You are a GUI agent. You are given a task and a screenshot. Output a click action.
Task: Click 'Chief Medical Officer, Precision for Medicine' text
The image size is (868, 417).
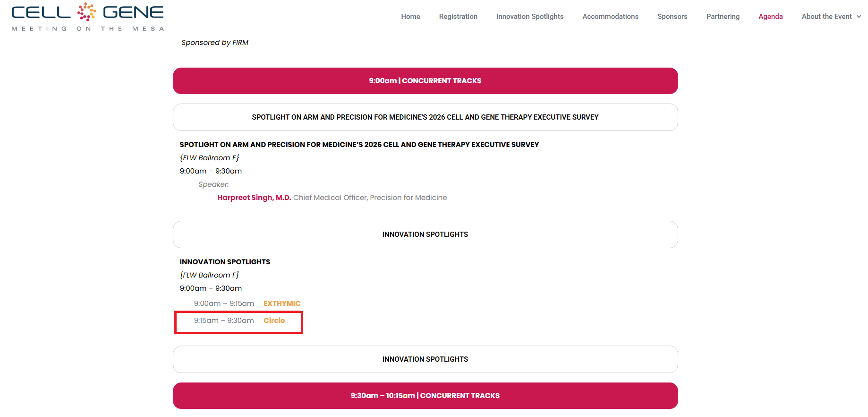[x=370, y=198]
